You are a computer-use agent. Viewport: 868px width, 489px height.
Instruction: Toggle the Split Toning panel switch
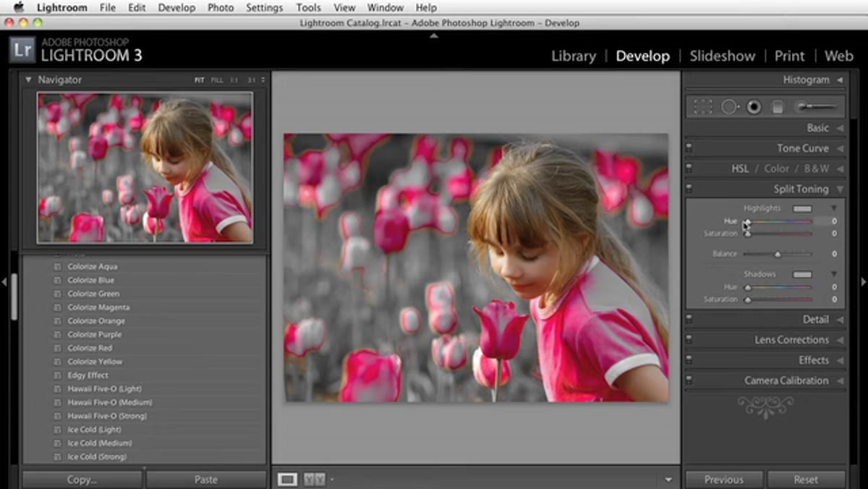[x=689, y=189]
